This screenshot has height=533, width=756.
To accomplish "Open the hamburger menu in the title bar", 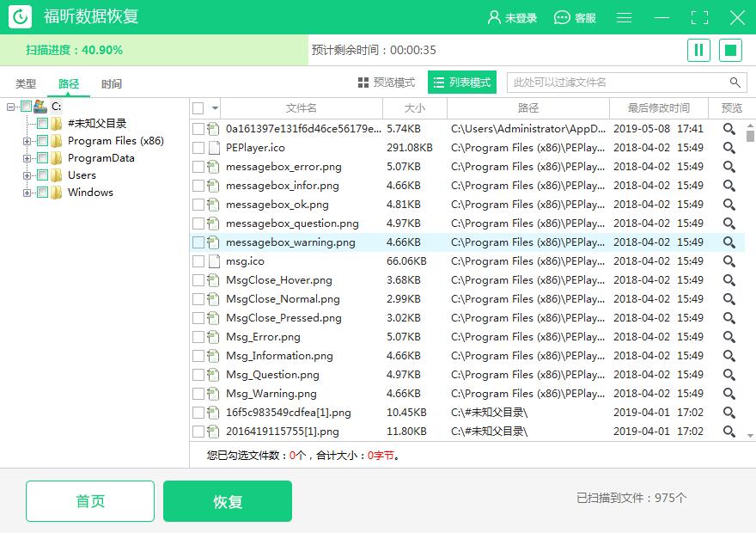I will pyautogui.click(x=624, y=16).
